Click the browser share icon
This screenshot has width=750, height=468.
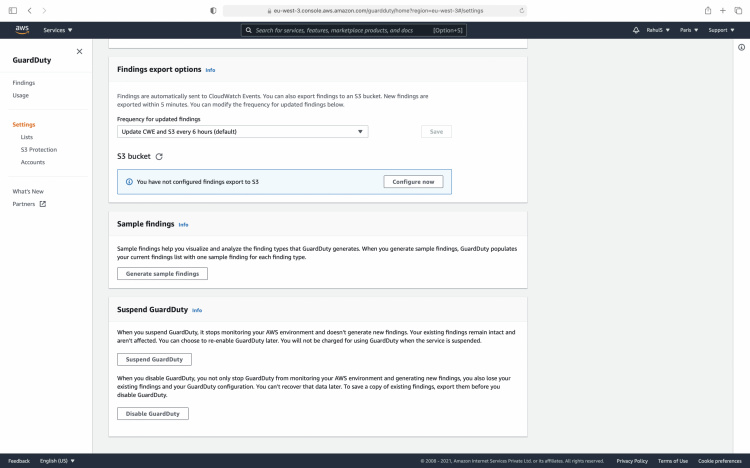click(x=708, y=10)
